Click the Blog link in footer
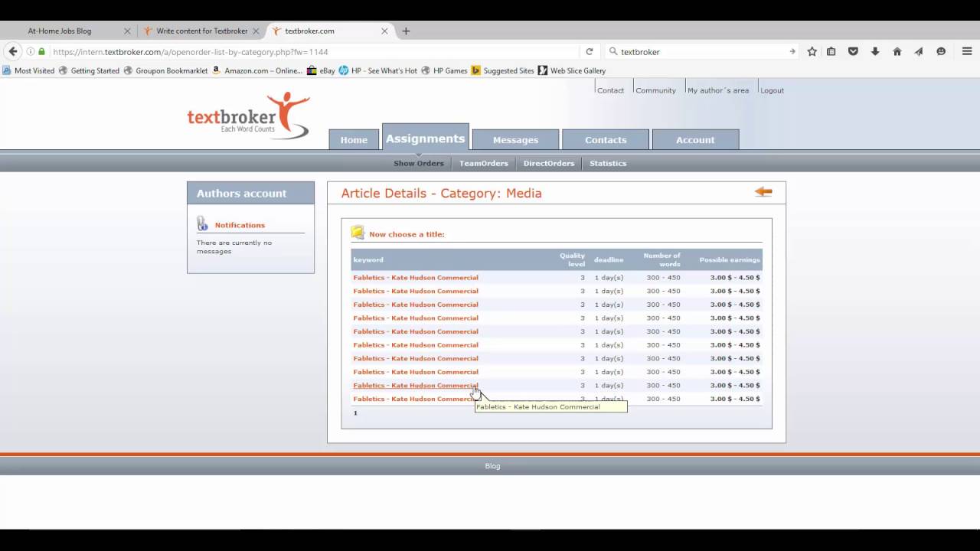The width and height of the screenshot is (980, 551). click(x=492, y=465)
